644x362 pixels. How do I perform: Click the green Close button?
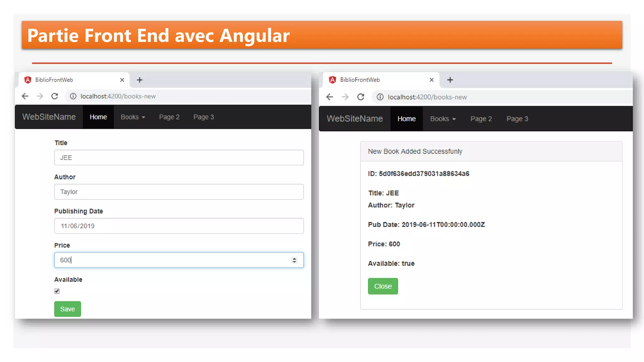[x=383, y=286]
